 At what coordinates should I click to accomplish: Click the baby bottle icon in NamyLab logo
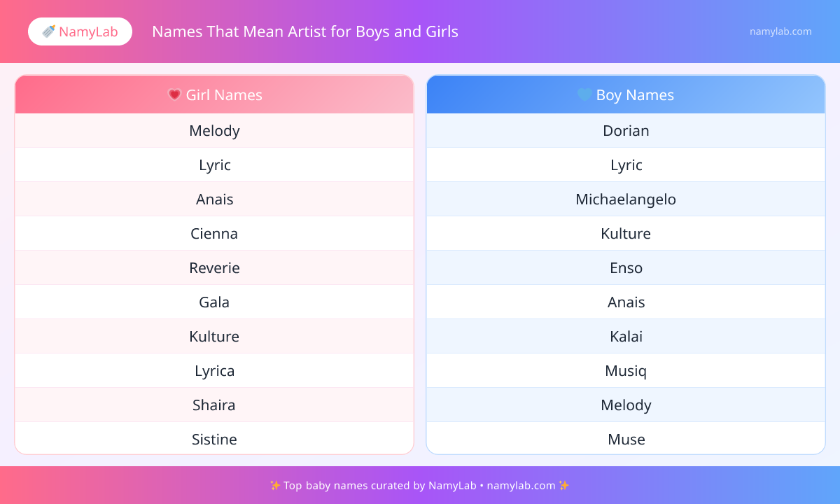coord(49,31)
